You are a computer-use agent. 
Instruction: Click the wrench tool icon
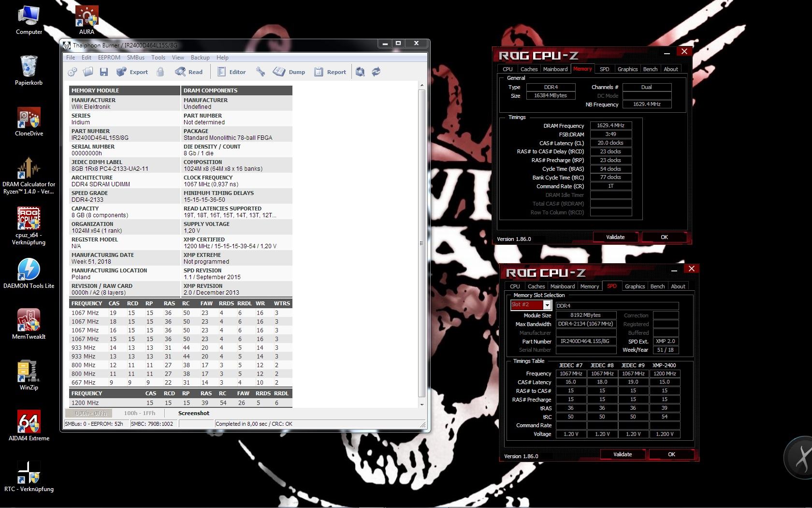[x=261, y=72]
